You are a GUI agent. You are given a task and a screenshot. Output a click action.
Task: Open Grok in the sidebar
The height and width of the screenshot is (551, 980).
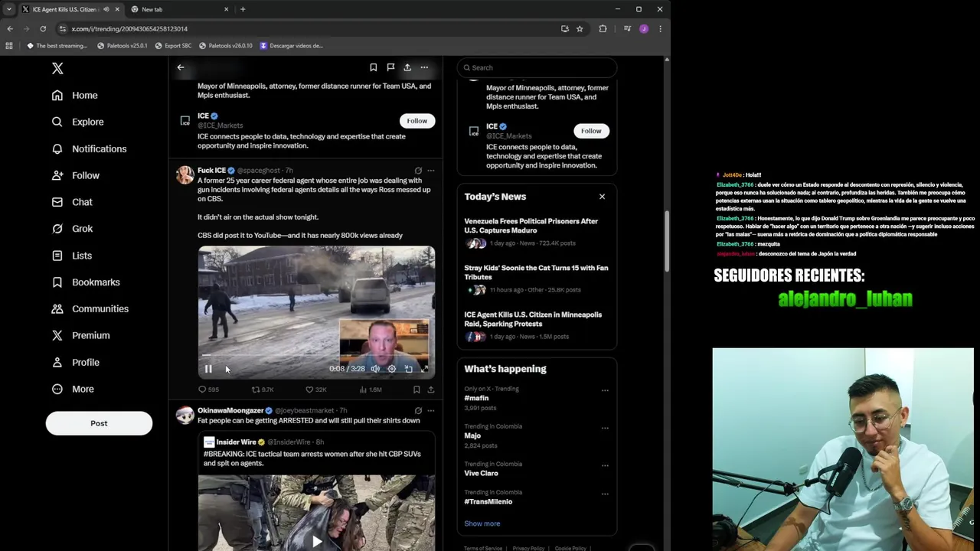pyautogui.click(x=72, y=229)
